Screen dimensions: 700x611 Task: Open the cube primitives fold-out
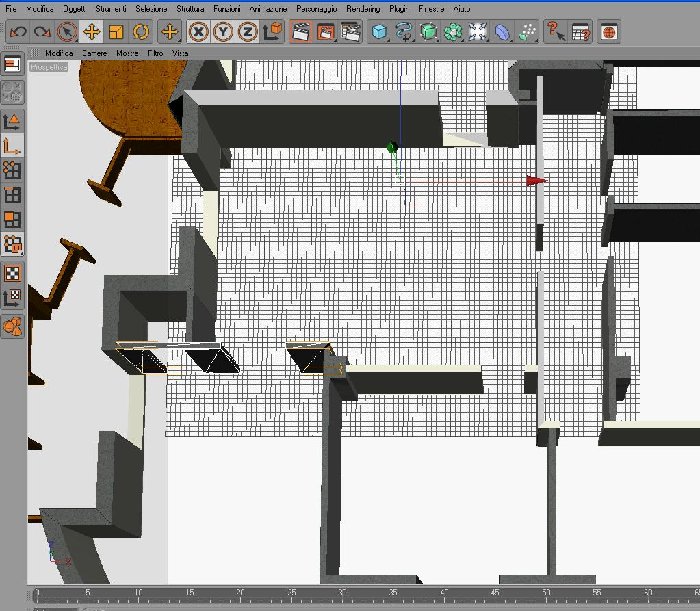click(379, 32)
